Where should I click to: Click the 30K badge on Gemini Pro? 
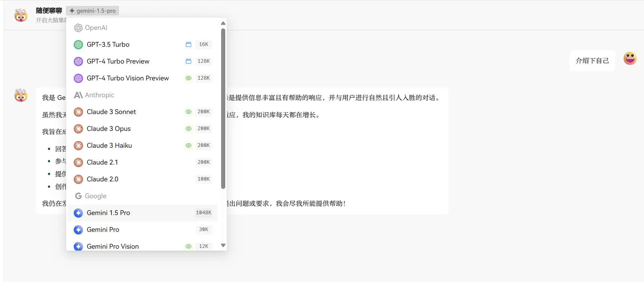[204, 230]
